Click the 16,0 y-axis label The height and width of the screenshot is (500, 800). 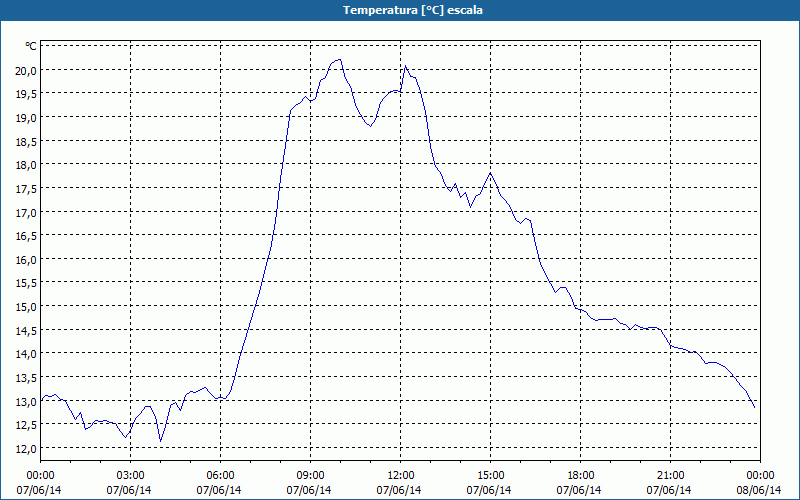[26, 260]
